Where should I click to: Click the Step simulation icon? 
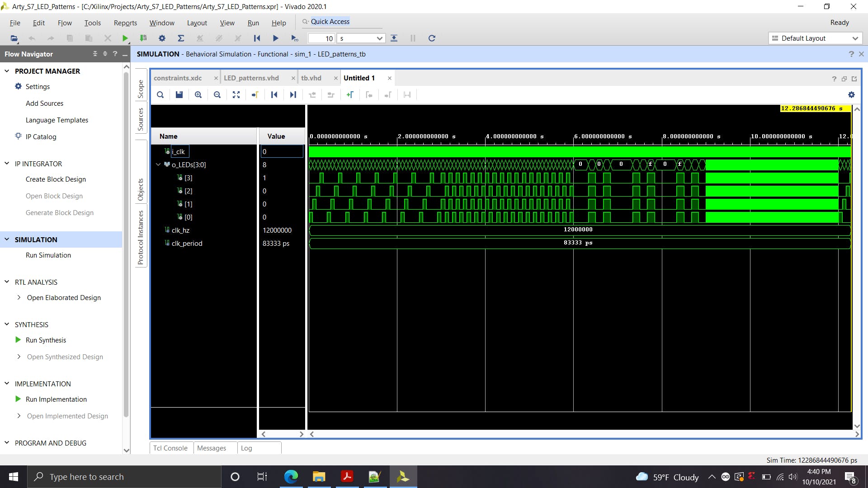(394, 38)
